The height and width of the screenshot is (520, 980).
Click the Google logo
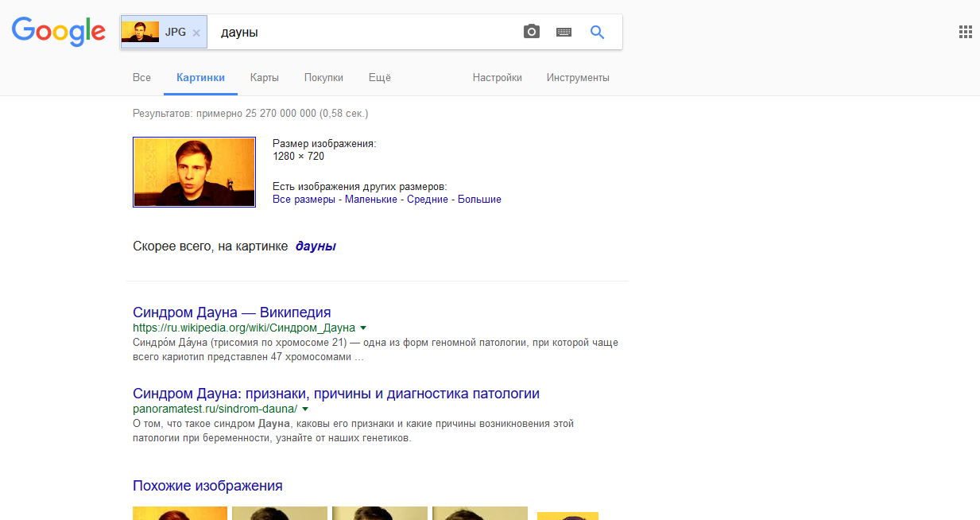(x=59, y=32)
